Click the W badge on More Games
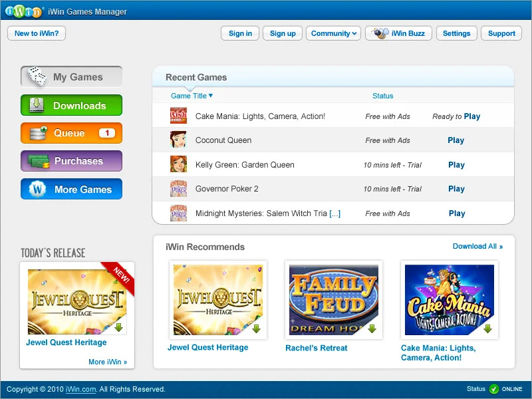Viewport: 532px width, 399px height. point(37,189)
